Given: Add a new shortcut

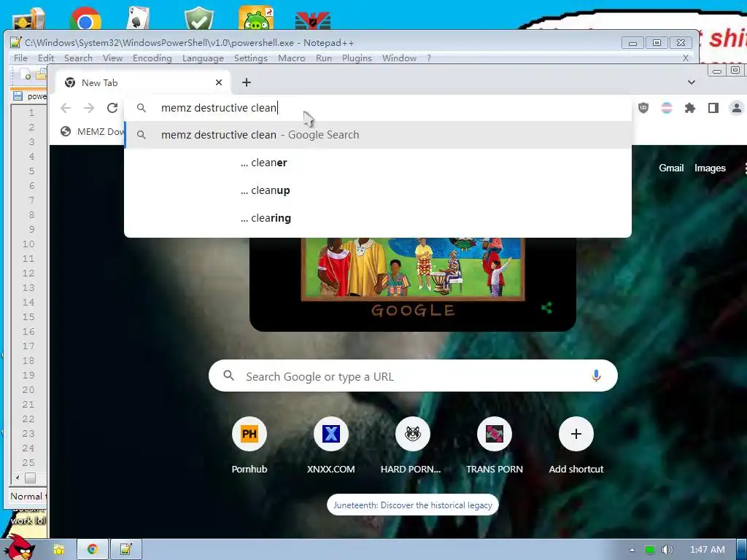Looking at the screenshot, I should tap(576, 445).
